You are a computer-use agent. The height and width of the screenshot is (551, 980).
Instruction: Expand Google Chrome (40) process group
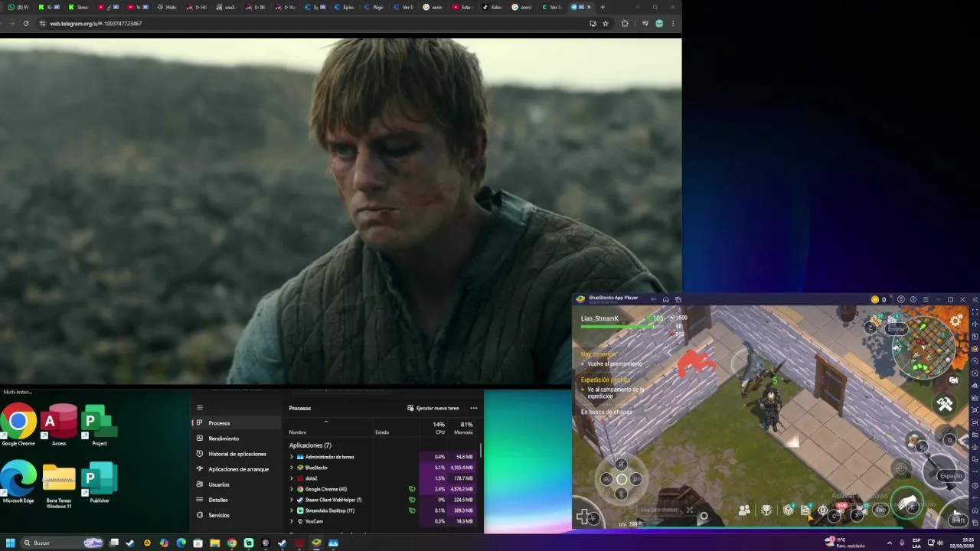(x=292, y=489)
